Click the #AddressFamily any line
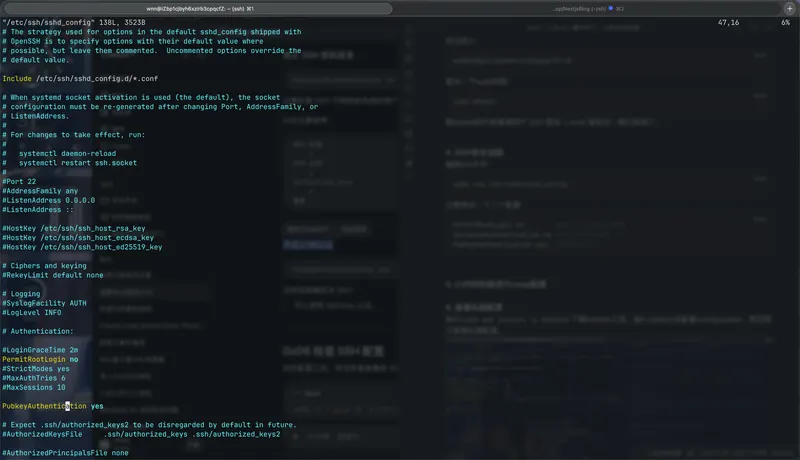The height and width of the screenshot is (460, 800). click(40, 191)
